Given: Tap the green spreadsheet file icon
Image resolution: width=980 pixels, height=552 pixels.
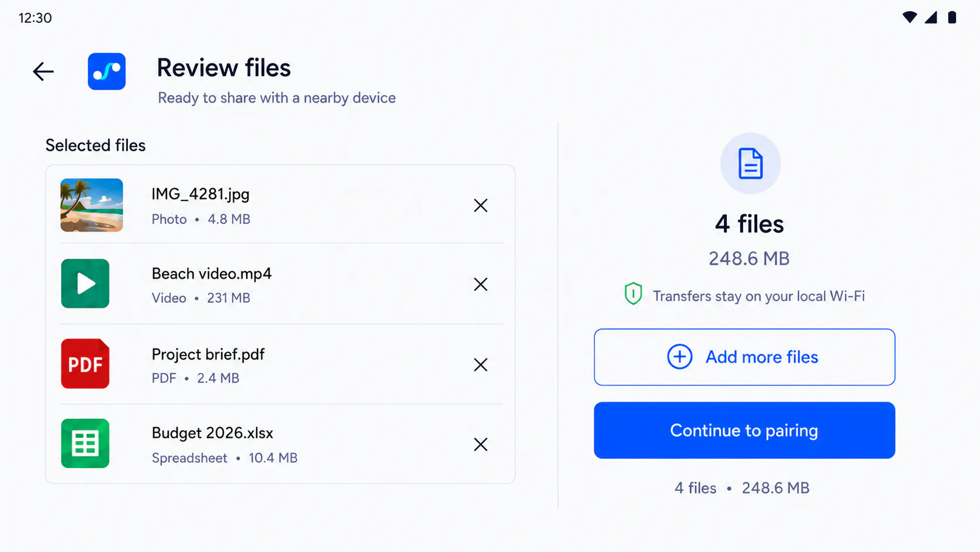Looking at the screenshot, I should [85, 443].
